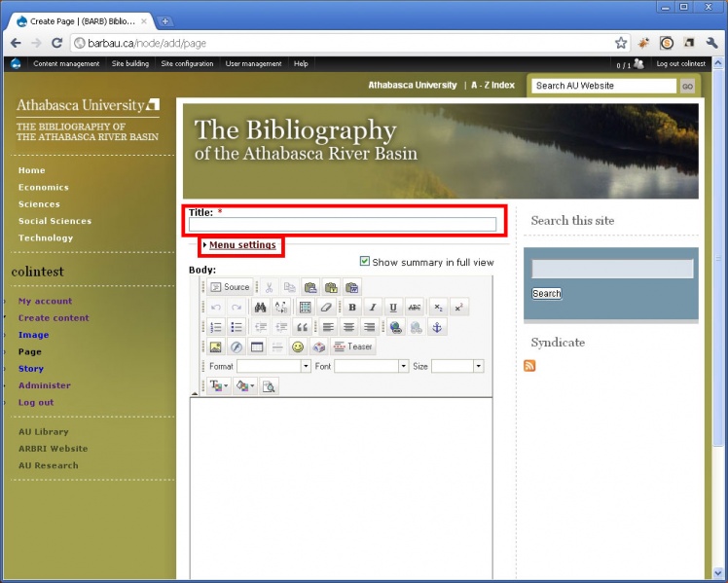Collapse the editor toolbar with small arrow
This screenshot has width=728, height=583.
(x=195, y=393)
